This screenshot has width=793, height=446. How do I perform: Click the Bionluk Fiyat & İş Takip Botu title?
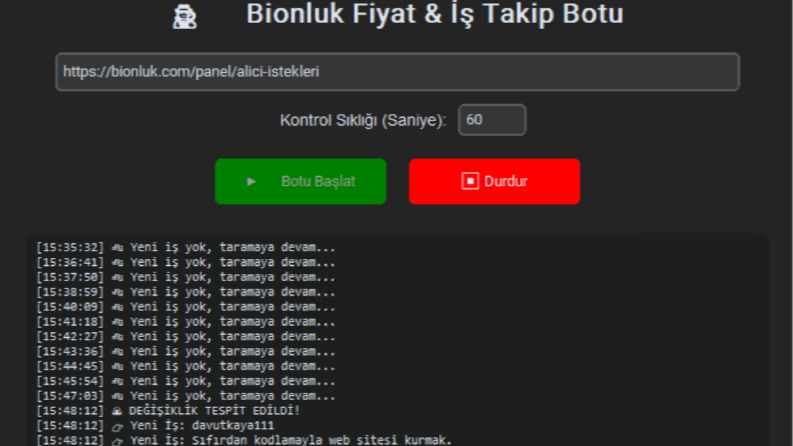[x=434, y=14]
